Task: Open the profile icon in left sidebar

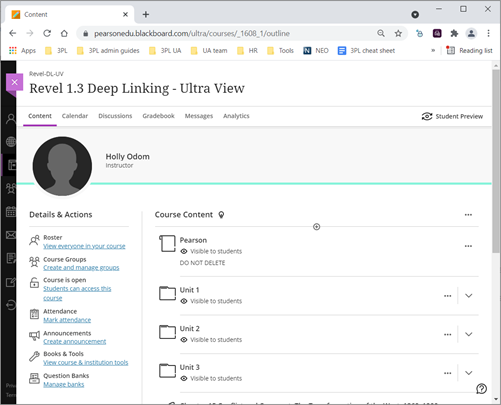Action: (11, 118)
